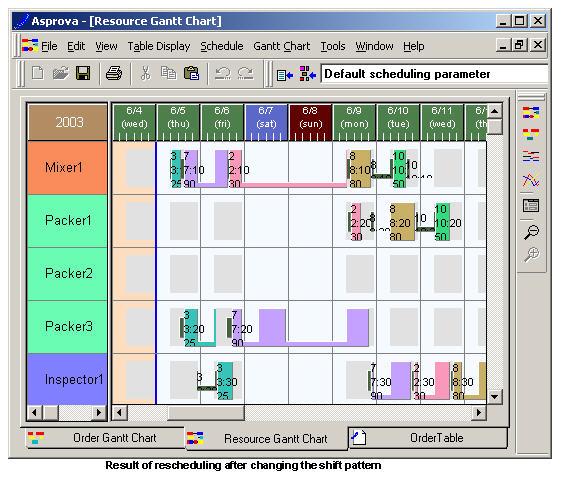The image size is (561, 477).
Task: Click the Save floppy disk icon
Action: tap(83, 73)
